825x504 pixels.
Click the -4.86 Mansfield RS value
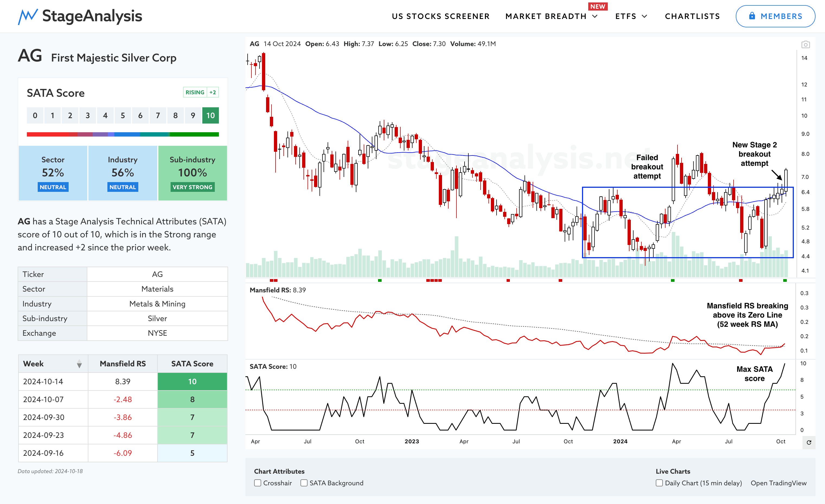coord(123,435)
